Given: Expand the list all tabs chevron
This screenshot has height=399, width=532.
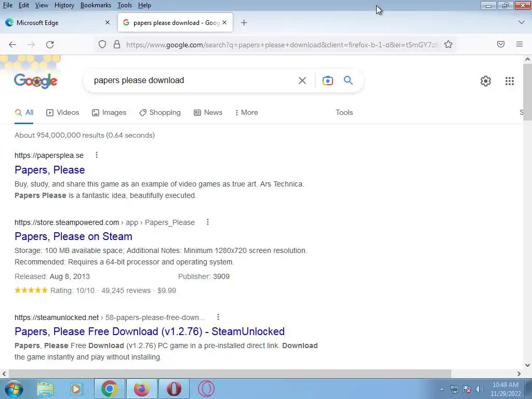Looking at the screenshot, I should tap(522, 22).
